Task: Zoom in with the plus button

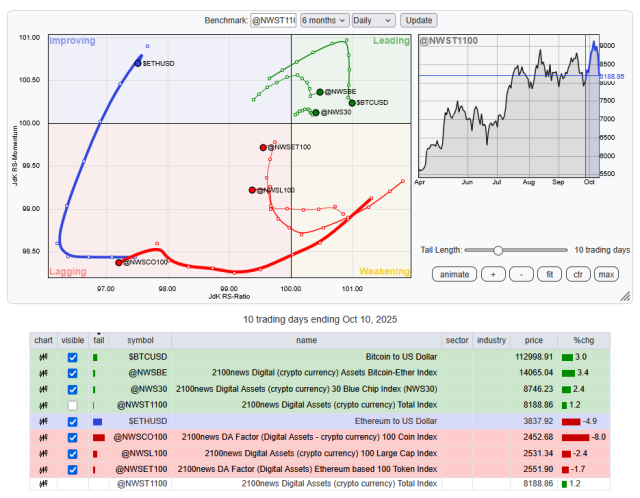Action: [x=493, y=273]
